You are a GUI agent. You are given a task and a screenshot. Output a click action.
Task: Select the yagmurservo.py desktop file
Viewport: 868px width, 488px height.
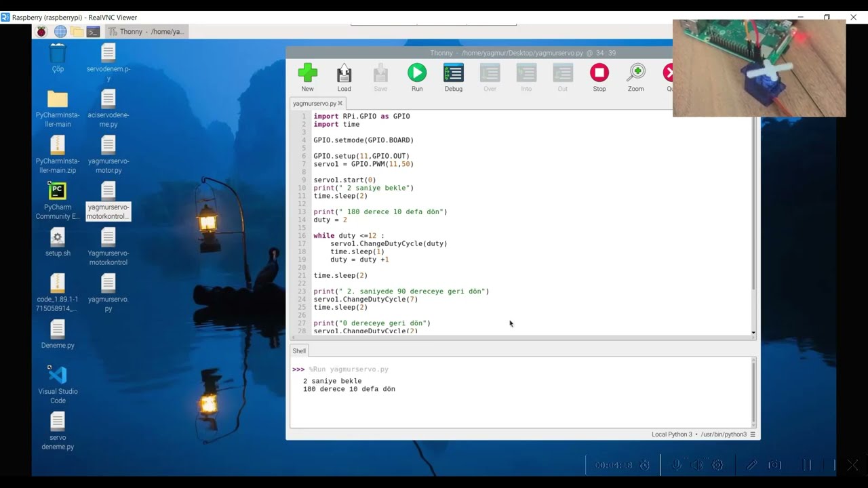[108, 293]
